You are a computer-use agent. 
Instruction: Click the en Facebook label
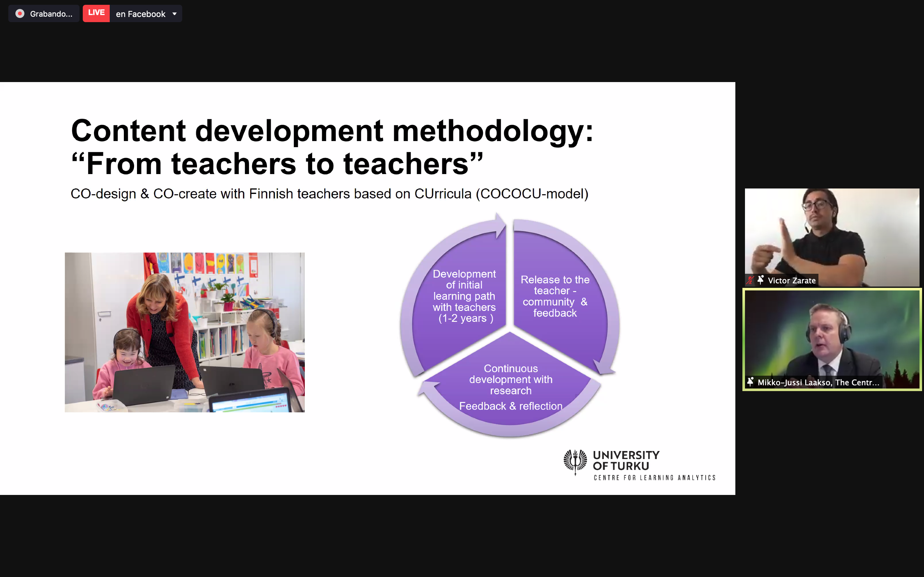coord(140,14)
